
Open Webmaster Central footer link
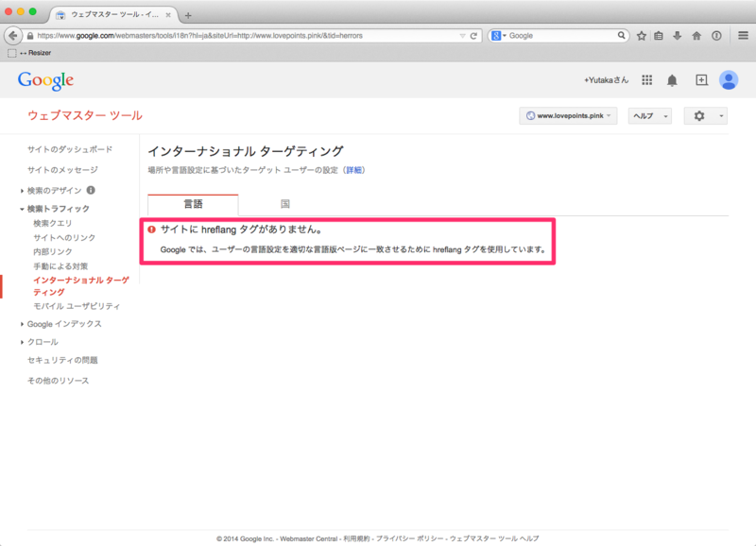click(309, 538)
